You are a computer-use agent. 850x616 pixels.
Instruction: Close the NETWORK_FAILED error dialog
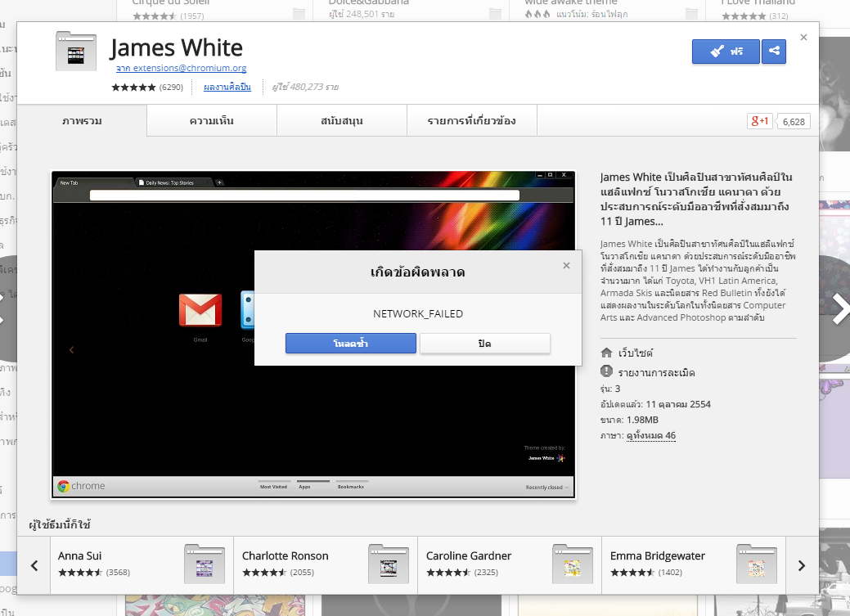click(566, 265)
